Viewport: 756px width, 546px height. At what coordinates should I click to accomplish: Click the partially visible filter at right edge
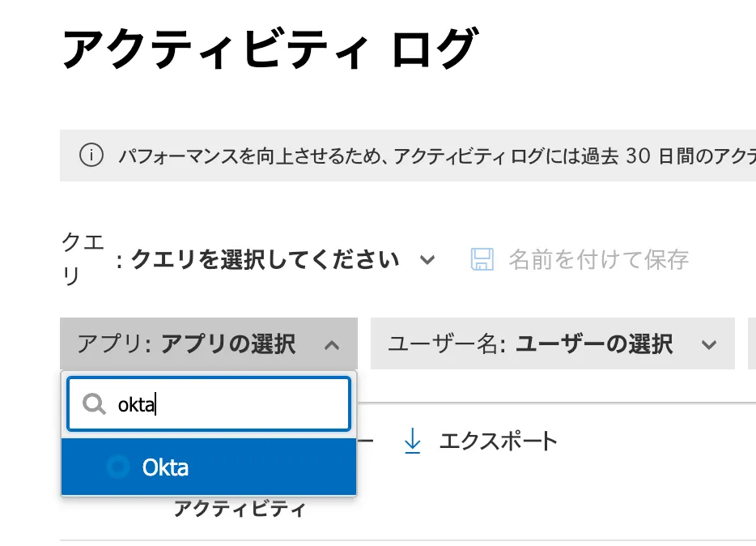[x=752, y=344]
